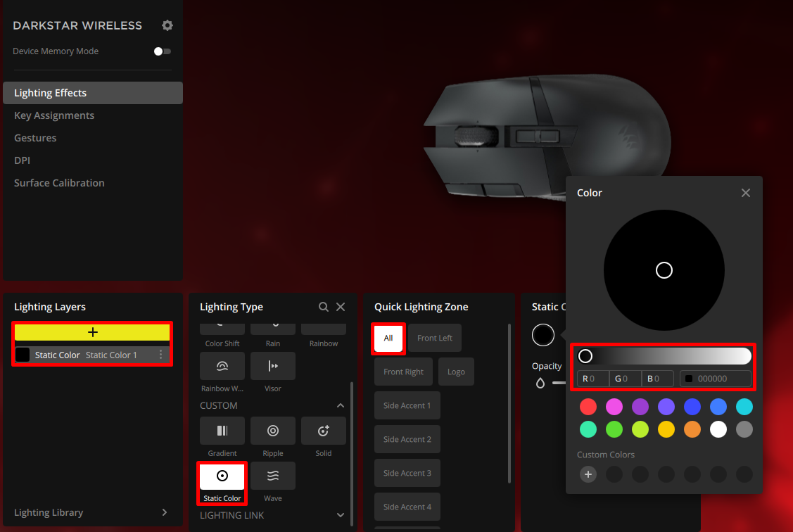Viewport: 793px width, 532px height.
Task: Pick the magenta preset color
Action: tap(614, 407)
